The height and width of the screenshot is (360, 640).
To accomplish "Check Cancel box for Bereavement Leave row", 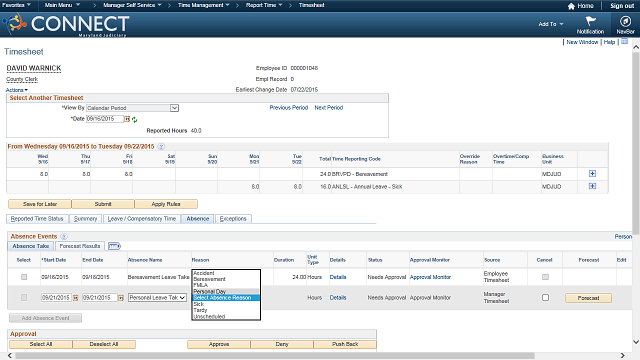I will click(545, 277).
